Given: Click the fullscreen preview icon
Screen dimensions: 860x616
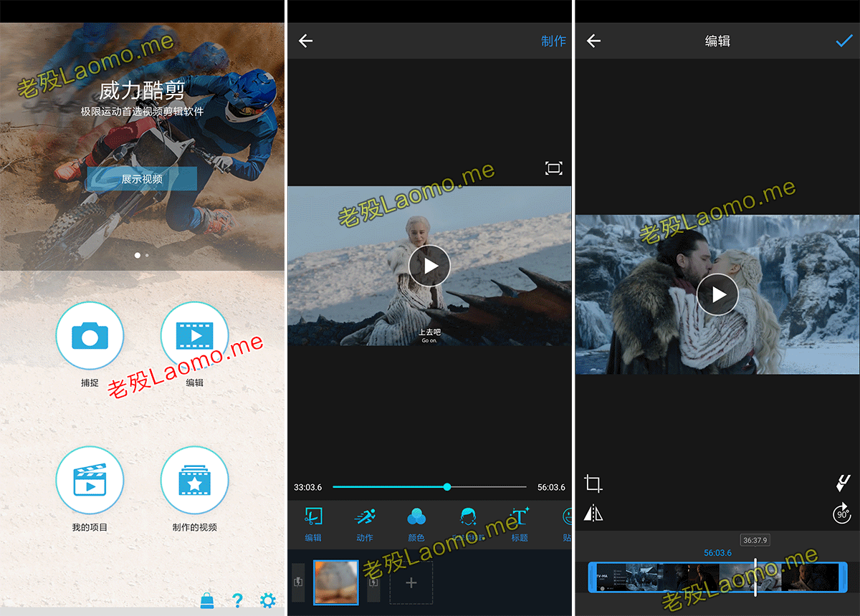Looking at the screenshot, I should tap(554, 168).
